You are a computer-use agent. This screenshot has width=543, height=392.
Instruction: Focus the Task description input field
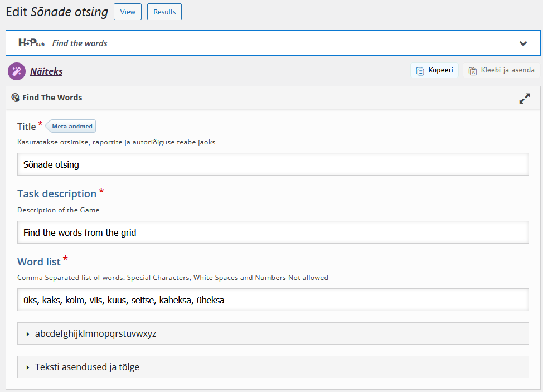[273, 233]
